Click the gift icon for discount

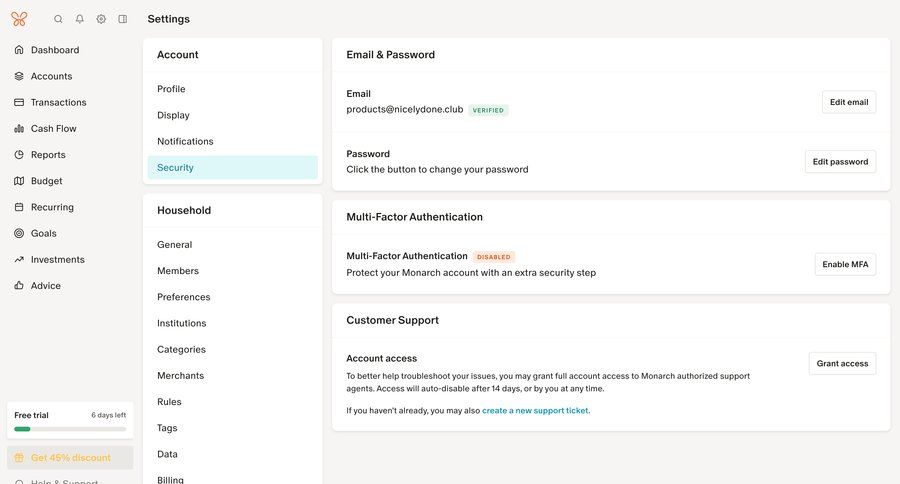tap(19, 458)
